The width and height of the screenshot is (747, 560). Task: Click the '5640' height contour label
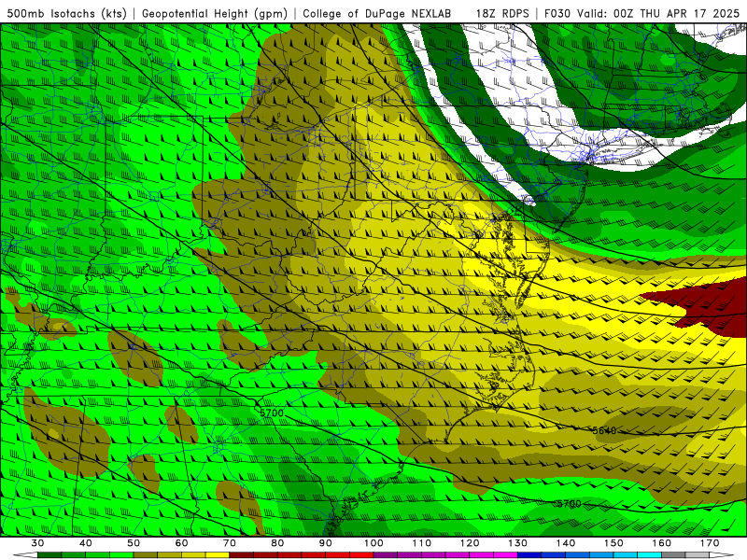click(604, 431)
